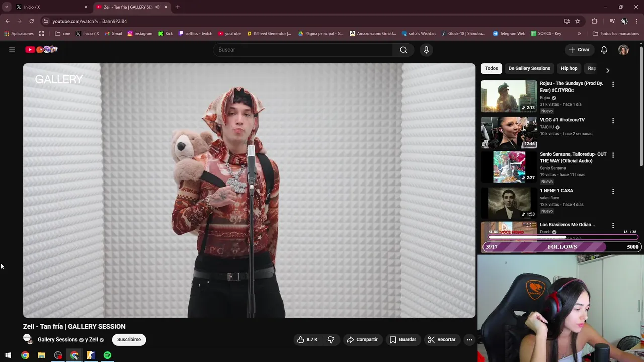Open Chrome three-dot menu
The width and height of the screenshot is (644, 362).
(x=636, y=21)
